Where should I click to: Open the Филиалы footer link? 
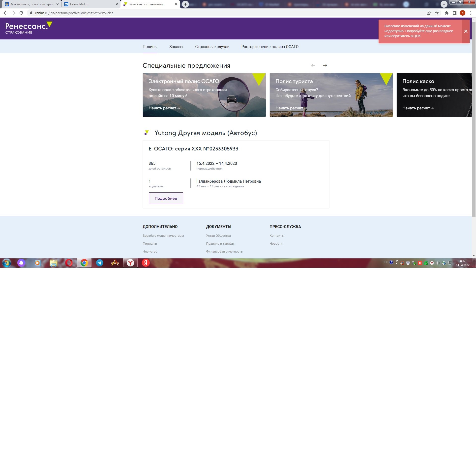pos(150,244)
